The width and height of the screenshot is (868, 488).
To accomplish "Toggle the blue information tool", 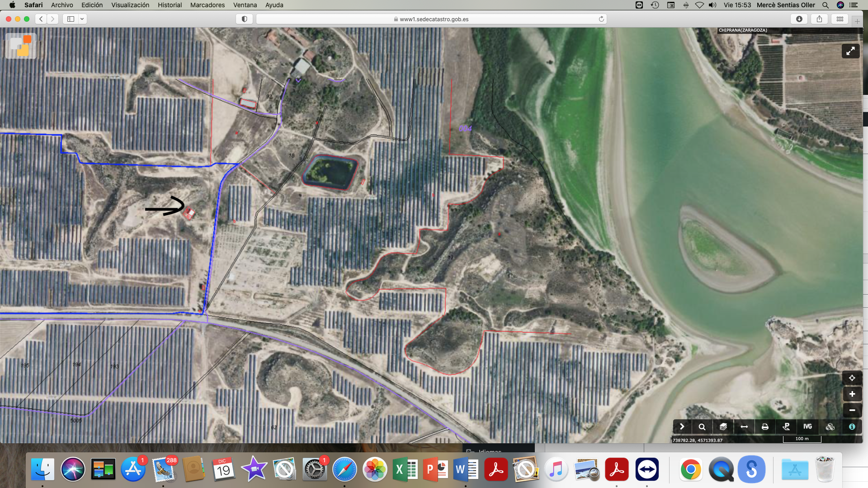I will [852, 427].
